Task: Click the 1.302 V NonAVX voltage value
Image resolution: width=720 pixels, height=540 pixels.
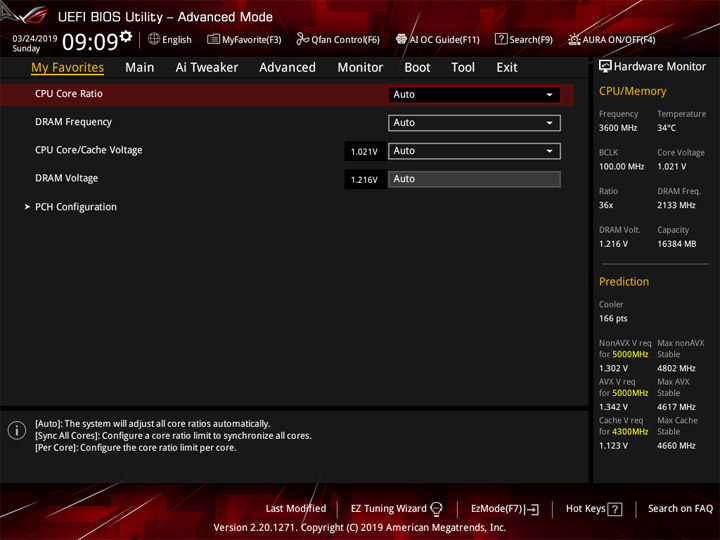Action: [x=613, y=368]
